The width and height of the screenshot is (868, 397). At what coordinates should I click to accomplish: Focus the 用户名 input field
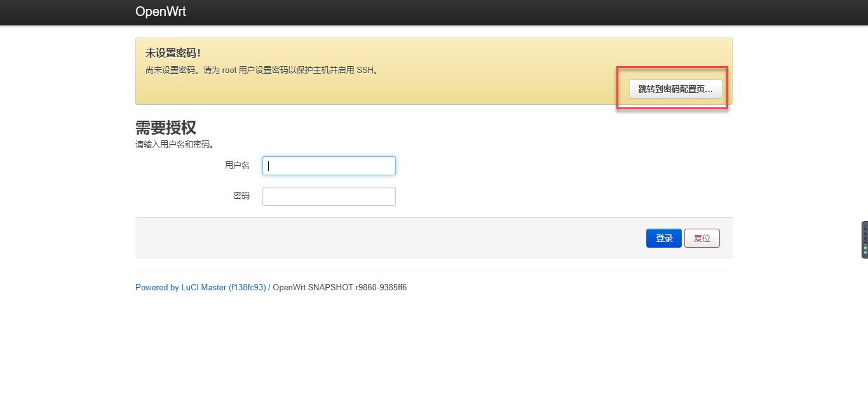329,166
